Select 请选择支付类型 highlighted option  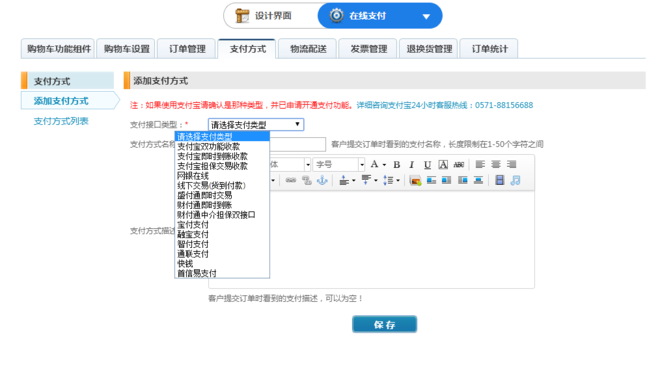222,136
